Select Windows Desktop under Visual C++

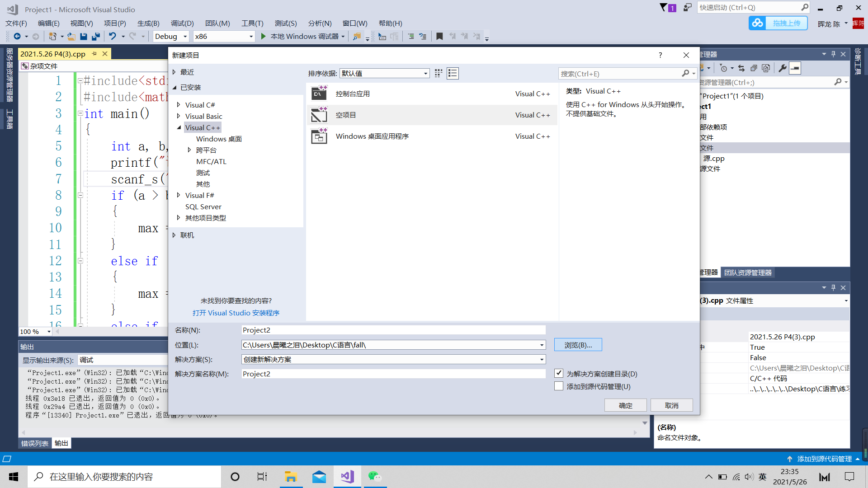click(x=219, y=139)
